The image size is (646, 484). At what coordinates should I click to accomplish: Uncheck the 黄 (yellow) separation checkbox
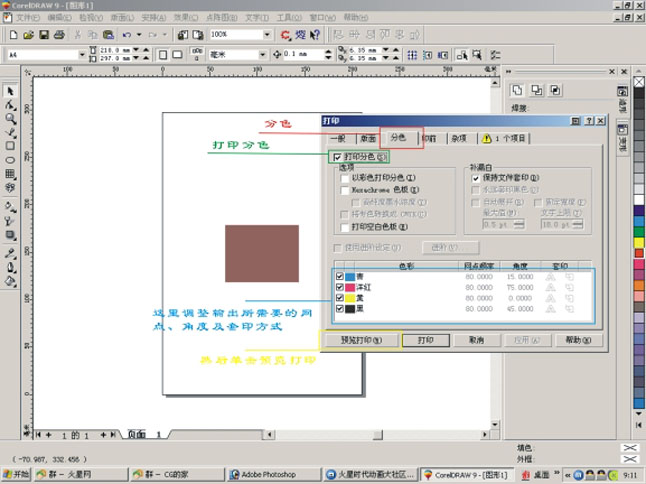(x=340, y=298)
